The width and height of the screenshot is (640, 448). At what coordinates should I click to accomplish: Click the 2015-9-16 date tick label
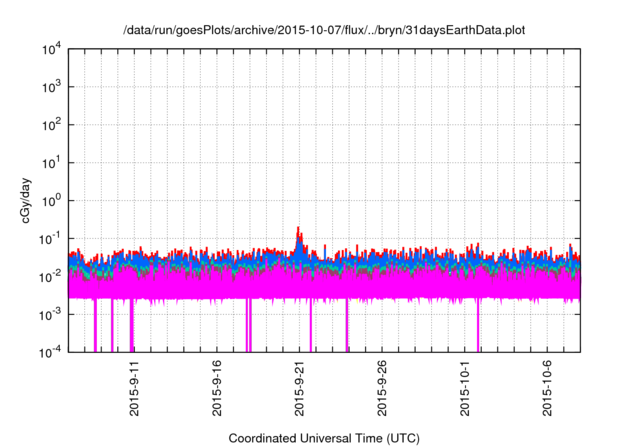tap(217, 388)
